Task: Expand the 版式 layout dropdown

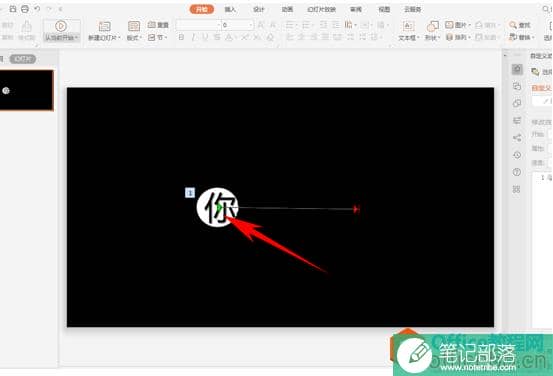Action: click(140, 37)
